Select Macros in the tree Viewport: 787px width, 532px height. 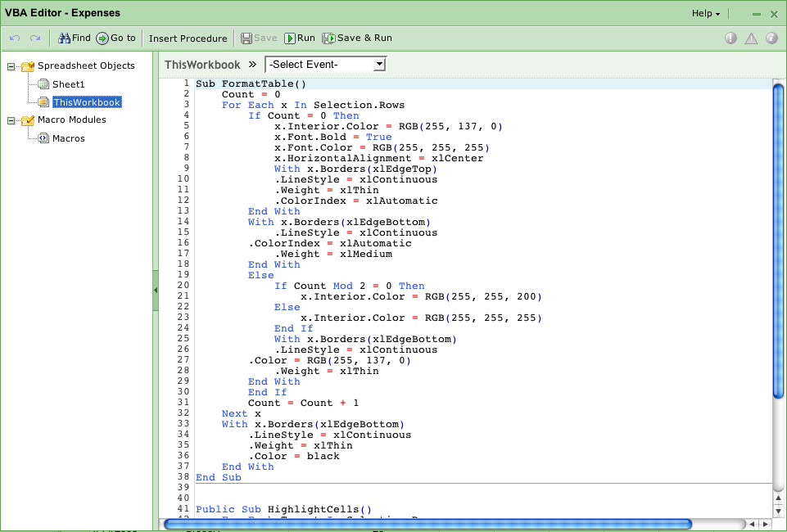69,138
